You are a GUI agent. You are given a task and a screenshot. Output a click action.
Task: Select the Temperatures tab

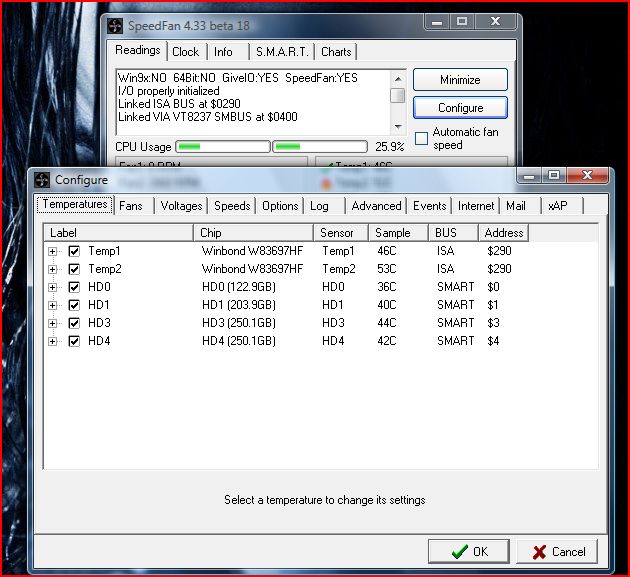coord(75,205)
